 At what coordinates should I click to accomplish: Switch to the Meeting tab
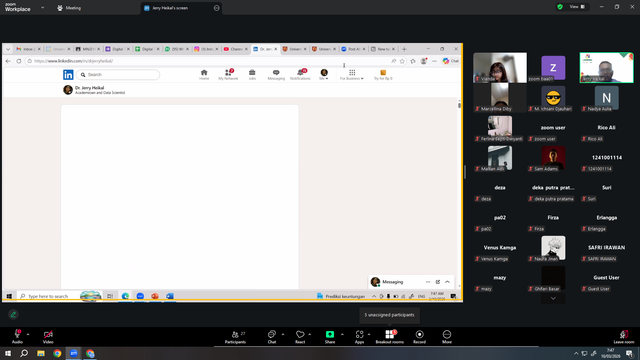[x=69, y=8]
